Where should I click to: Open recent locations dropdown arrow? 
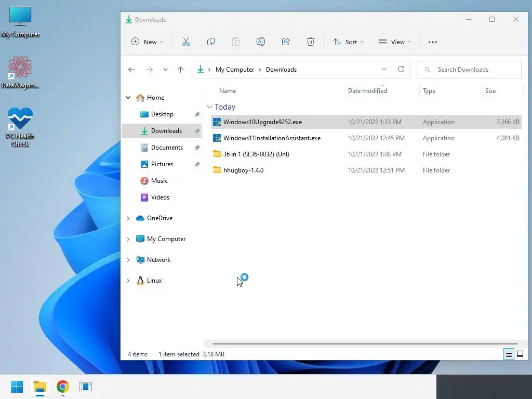(x=165, y=70)
